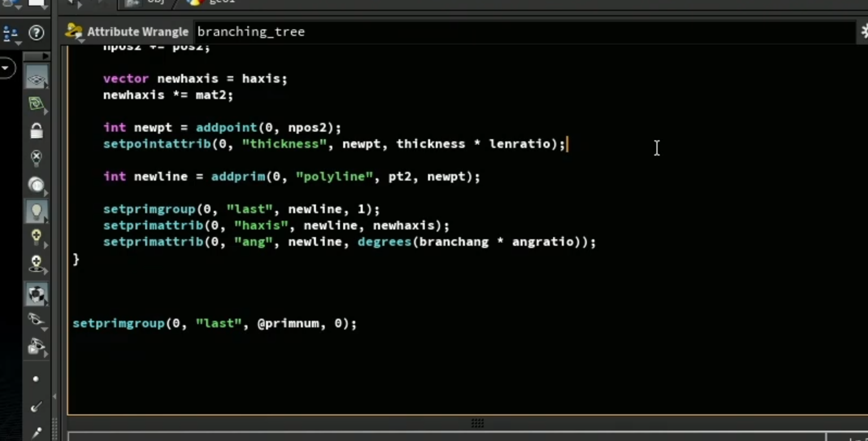Toggle the padlock camera lock icon

(36, 131)
